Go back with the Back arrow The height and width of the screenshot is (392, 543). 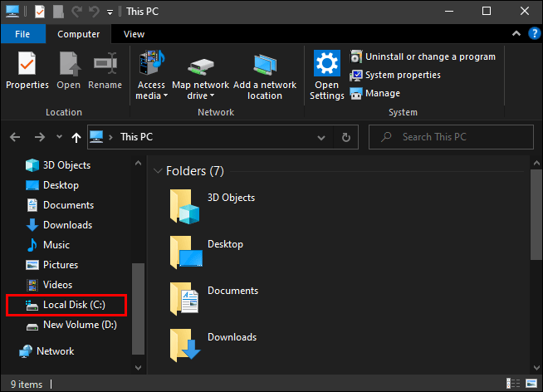point(15,137)
